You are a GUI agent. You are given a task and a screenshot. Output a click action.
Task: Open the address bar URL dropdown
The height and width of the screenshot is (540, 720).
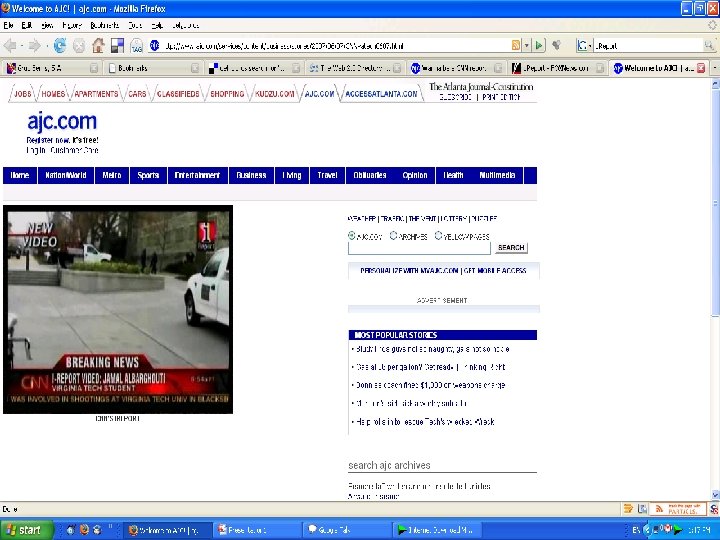click(x=527, y=45)
